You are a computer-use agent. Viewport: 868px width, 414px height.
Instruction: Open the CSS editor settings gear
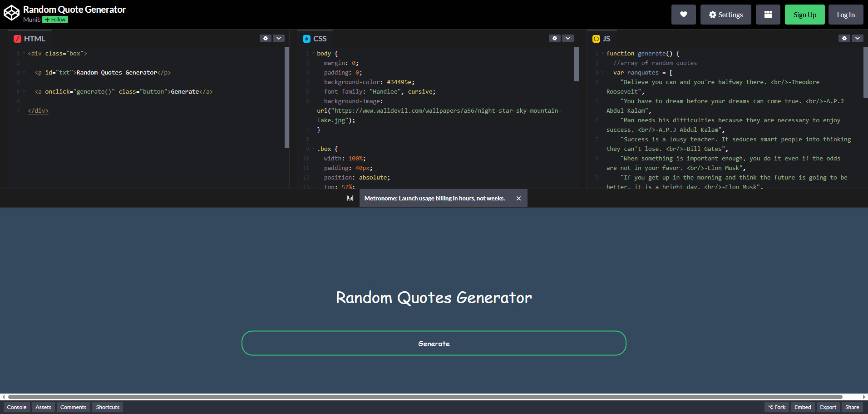coord(555,38)
